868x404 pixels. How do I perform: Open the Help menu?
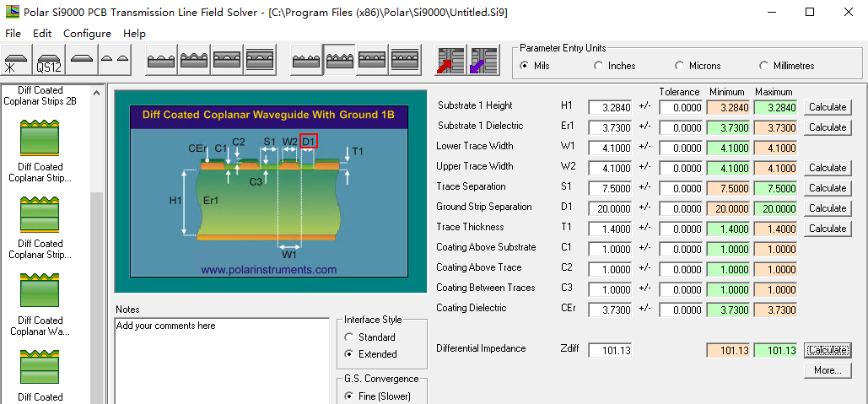click(134, 33)
